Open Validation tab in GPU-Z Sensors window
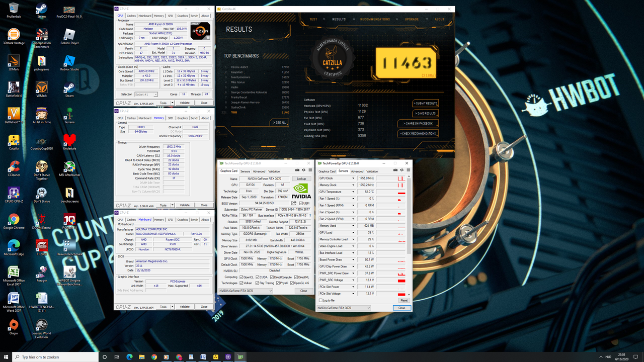644x362 pixels. click(x=372, y=171)
